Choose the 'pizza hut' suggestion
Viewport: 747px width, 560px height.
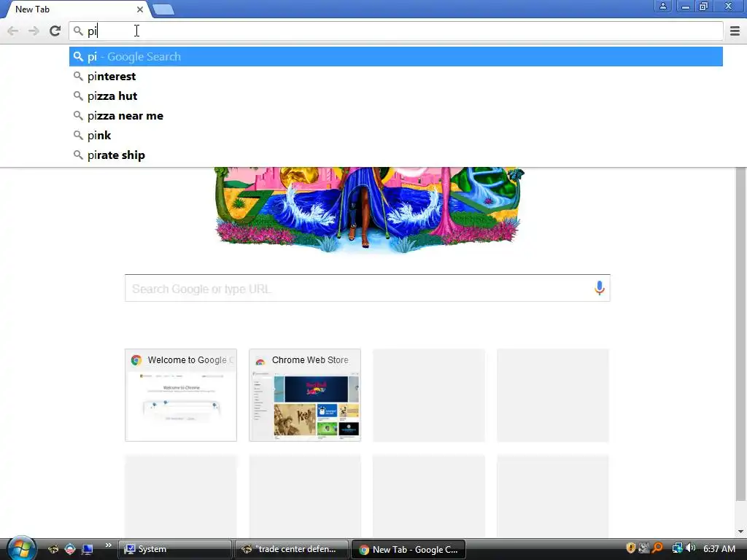pos(396,96)
